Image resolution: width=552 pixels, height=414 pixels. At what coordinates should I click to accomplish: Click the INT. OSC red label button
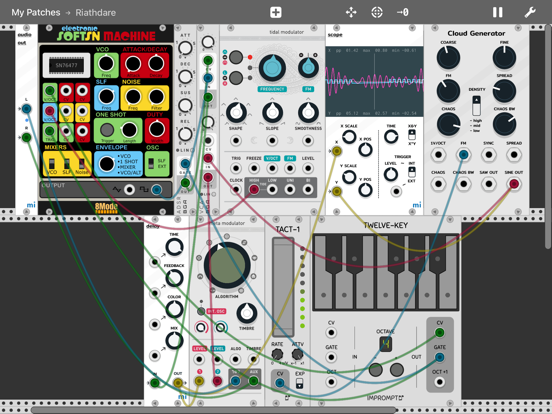click(216, 311)
